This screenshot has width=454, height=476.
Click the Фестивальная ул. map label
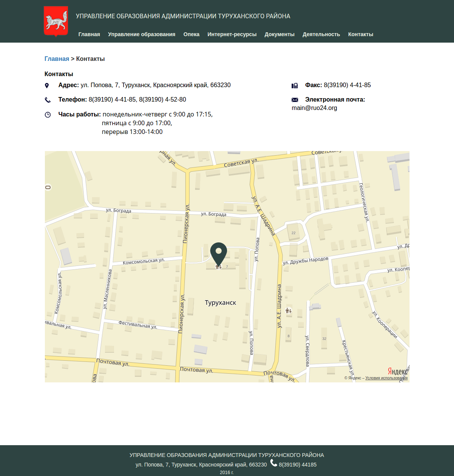point(138,325)
